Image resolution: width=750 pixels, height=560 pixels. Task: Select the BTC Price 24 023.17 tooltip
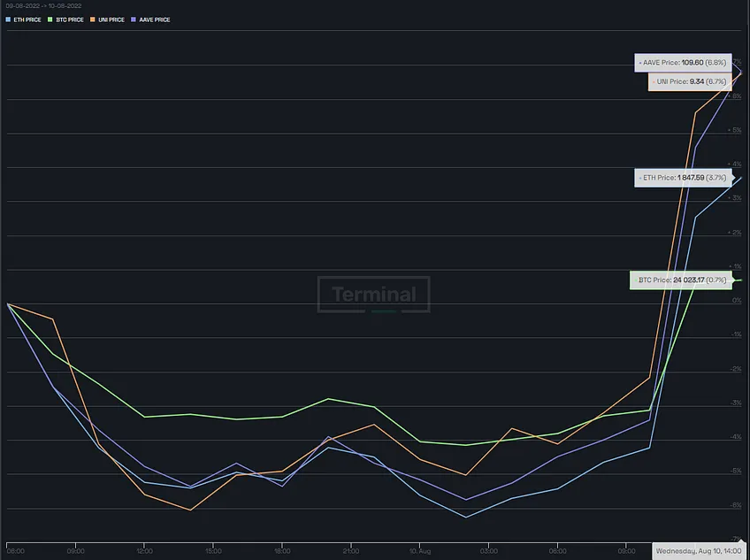click(681, 280)
